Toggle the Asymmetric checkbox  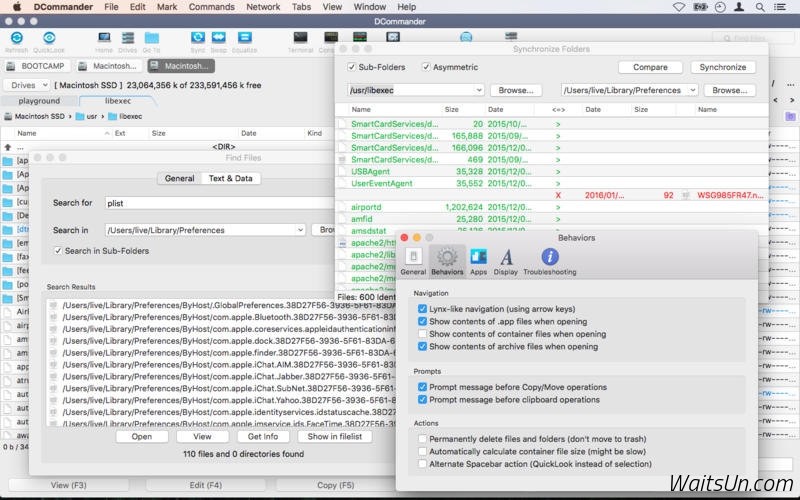point(426,67)
